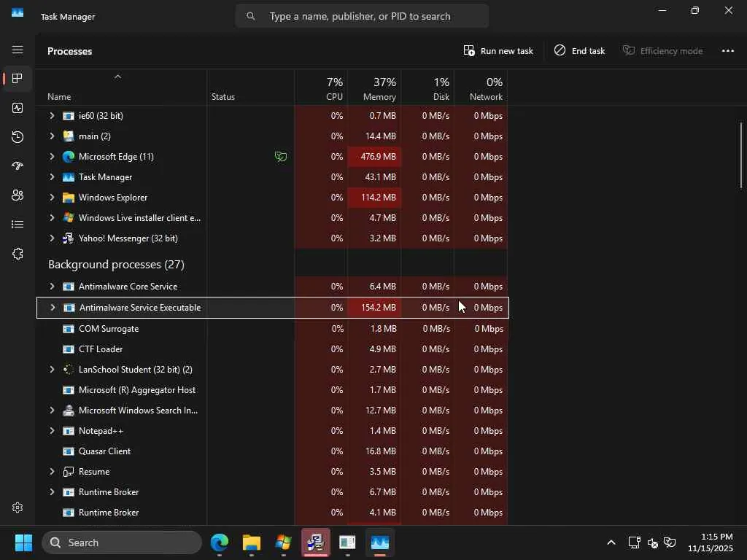The height and width of the screenshot is (560, 747).
Task: Open Microsoft Edge from the taskbar
Action: click(220, 542)
